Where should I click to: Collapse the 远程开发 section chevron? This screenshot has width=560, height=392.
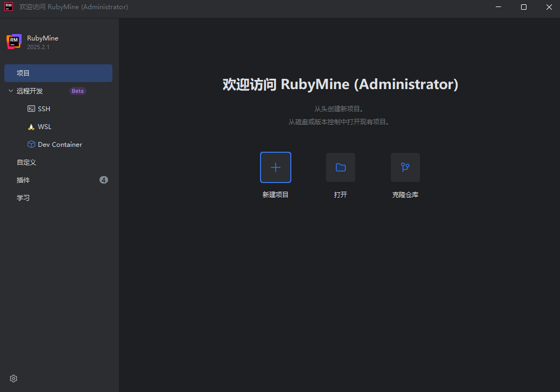coord(10,91)
